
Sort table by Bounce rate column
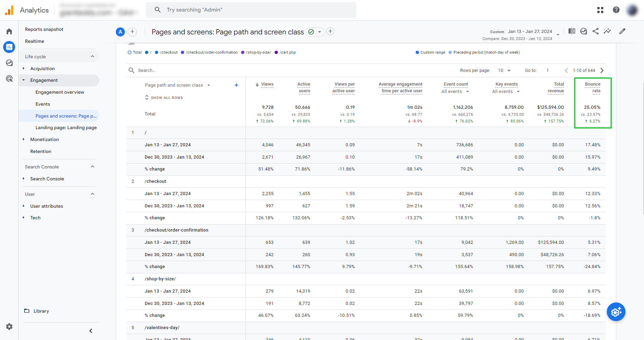point(592,87)
